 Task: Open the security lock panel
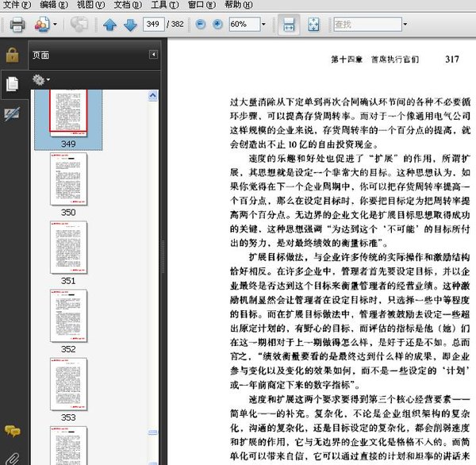pyautogui.click(x=12, y=55)
